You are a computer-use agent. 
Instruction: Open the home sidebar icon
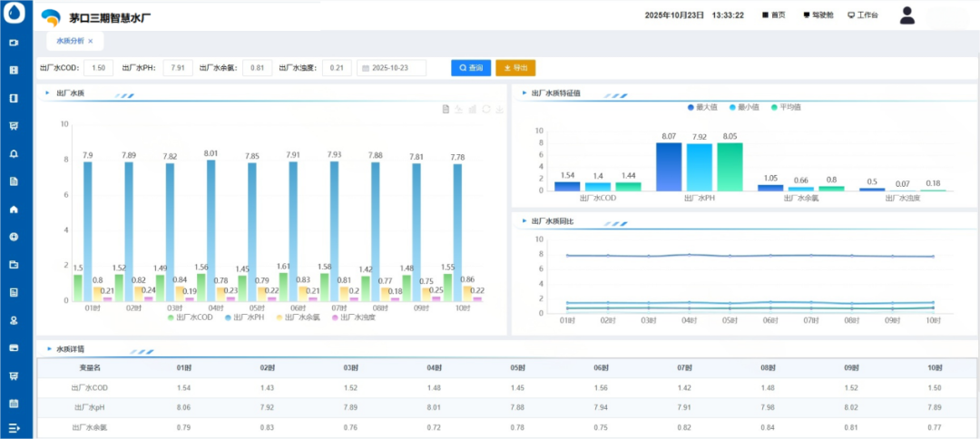coord(14,210)
